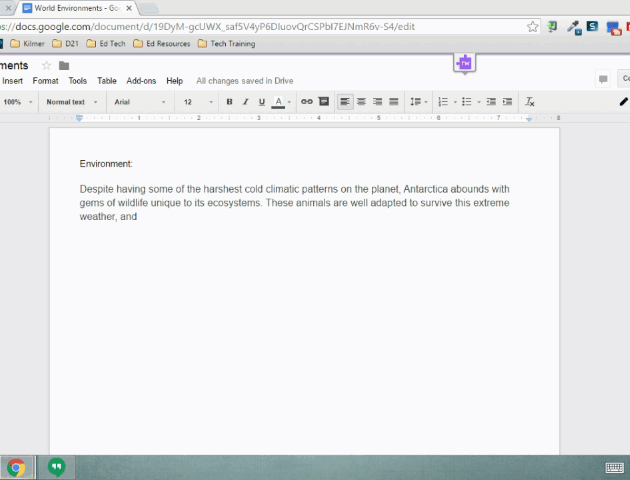Clear formatting with the Tx icon
This screenshot has width=630, height=480.
click(x=530, y=102)
